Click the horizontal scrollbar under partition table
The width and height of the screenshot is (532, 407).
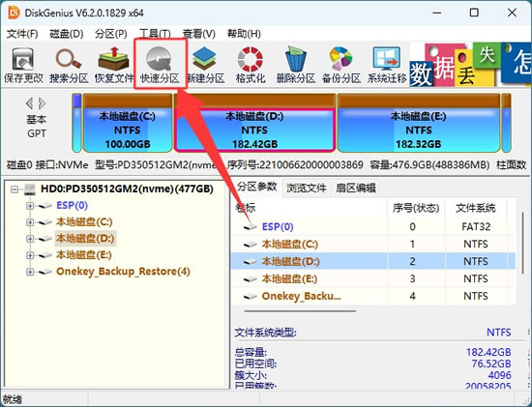(x=300, y=310)
